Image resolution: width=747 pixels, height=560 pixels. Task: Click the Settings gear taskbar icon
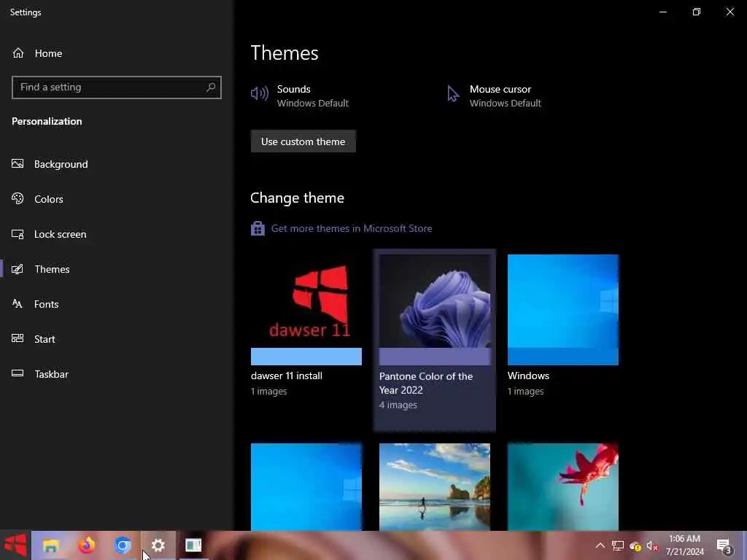click(158, 545)
